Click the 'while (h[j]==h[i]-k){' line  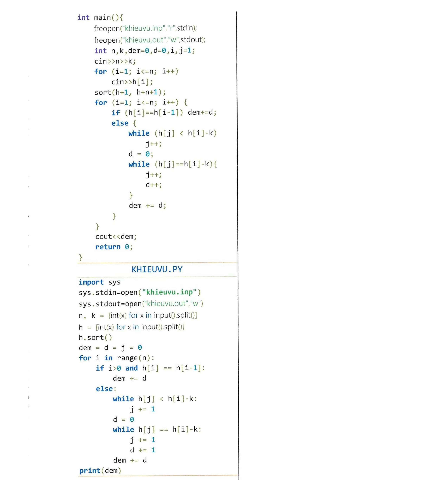pyautogui.click(x=172, y=164)
